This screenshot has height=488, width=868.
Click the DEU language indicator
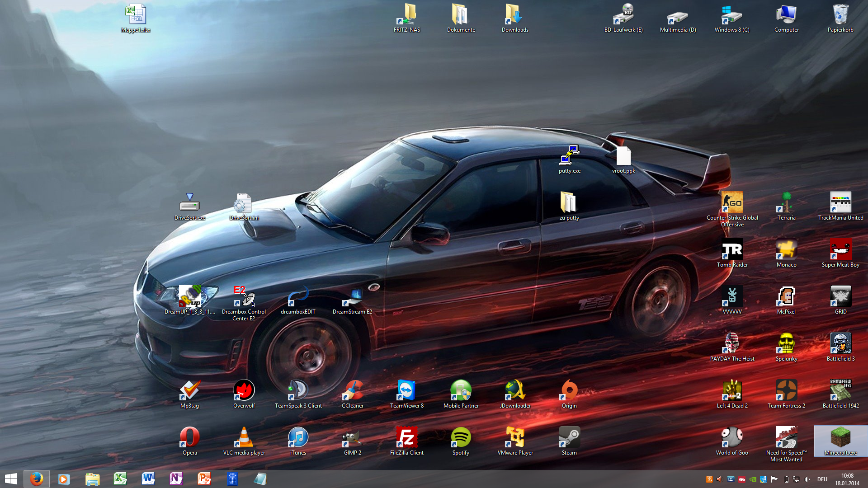click(822, 479)
